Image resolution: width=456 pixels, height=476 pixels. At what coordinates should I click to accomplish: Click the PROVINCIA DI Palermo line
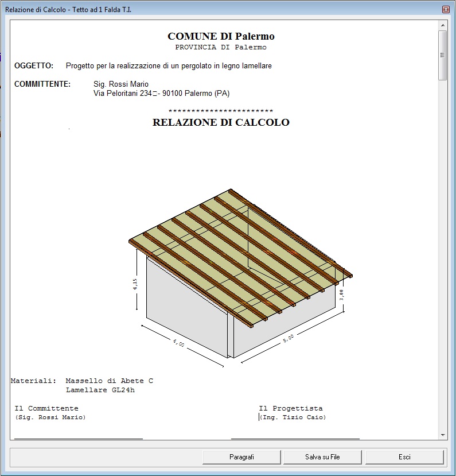(221, 47)
